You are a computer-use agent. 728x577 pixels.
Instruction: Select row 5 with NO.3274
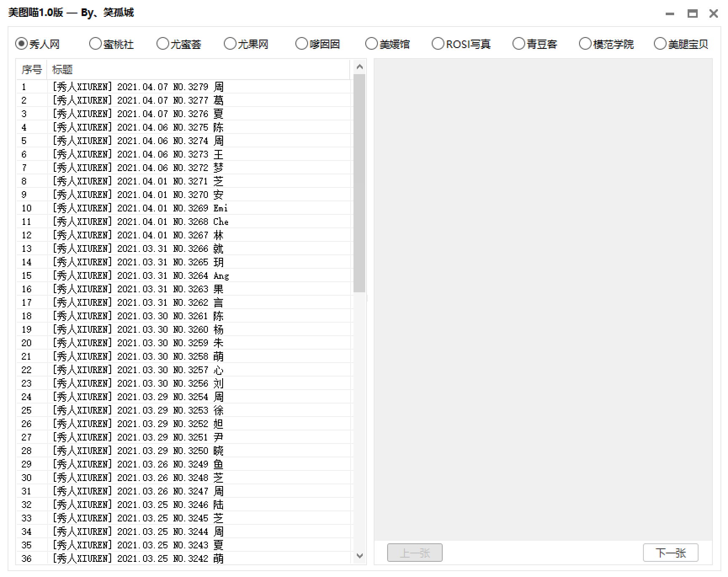pyautogui.click(x=183, y=141)
